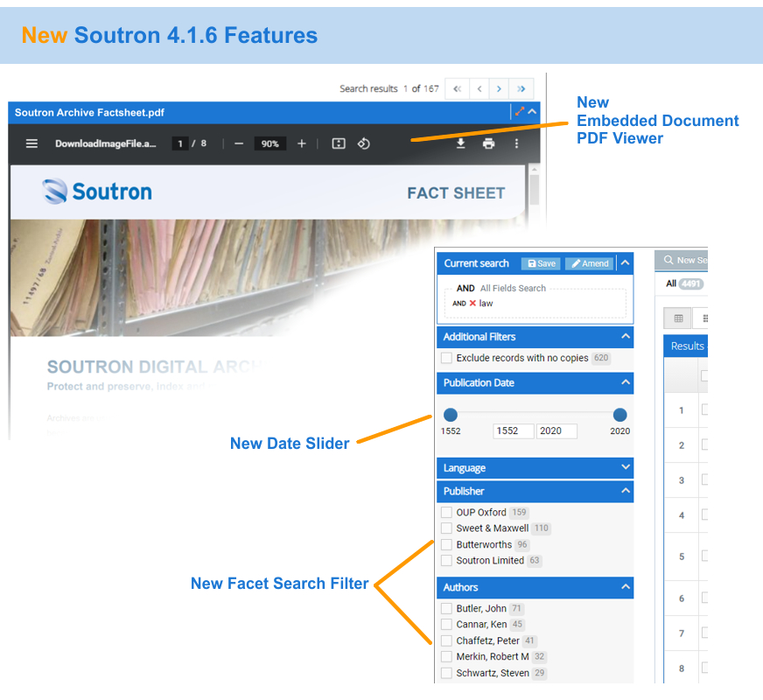
Task: Click the Soutron logo in the fact sheet
Action: [97, 191]
